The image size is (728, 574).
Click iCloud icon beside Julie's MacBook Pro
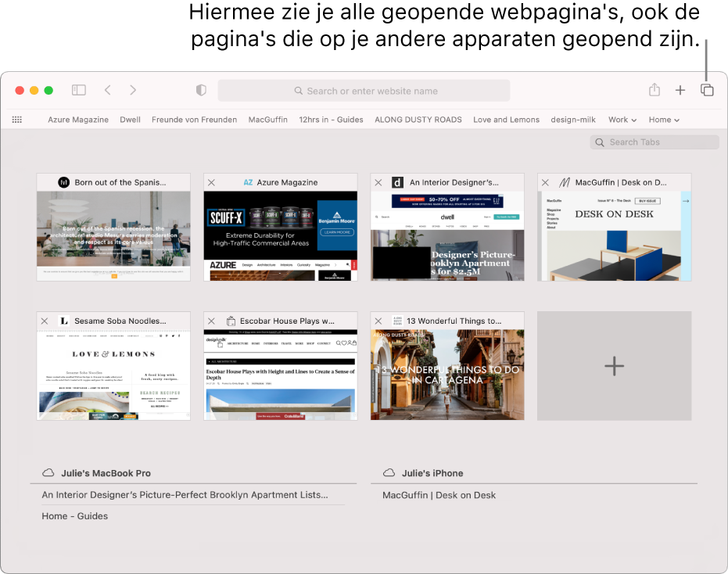(x=48, y=473)
